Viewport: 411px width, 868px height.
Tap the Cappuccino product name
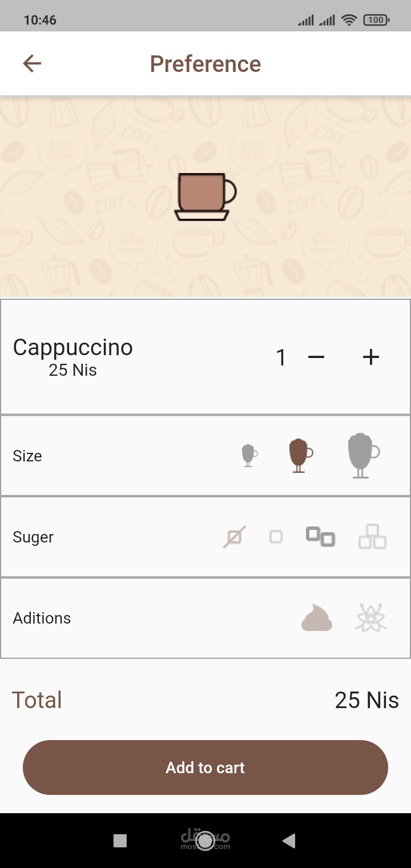[x=73, y=347]
